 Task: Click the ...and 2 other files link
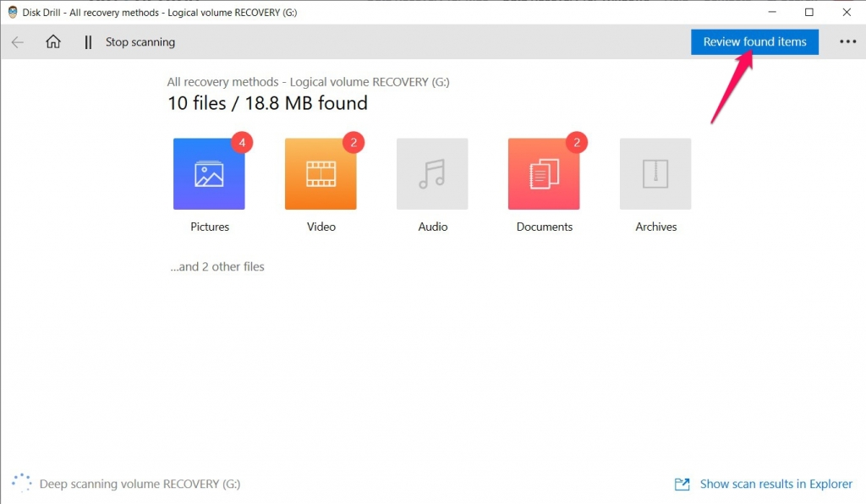point(217,266)
